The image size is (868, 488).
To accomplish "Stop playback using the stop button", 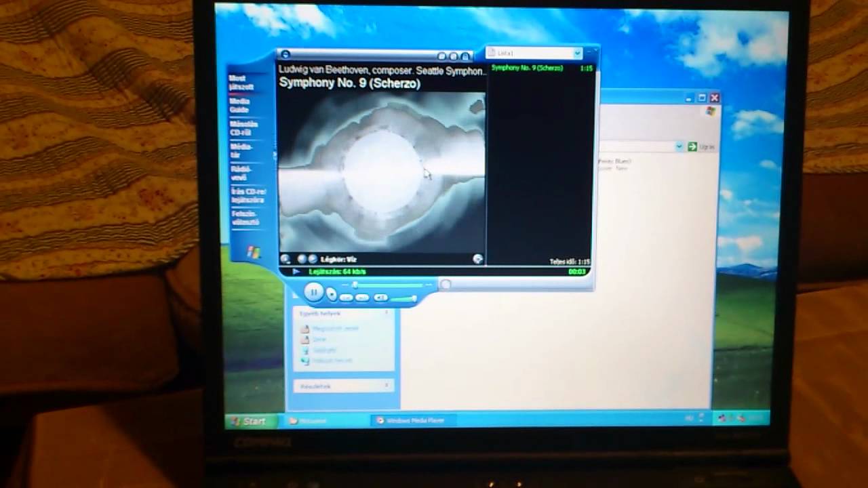I will click(332, 294).
